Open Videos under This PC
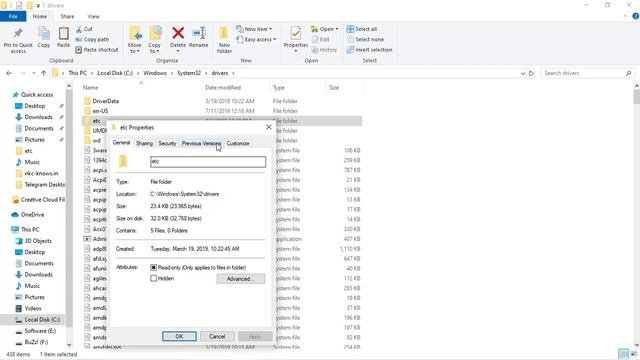This screenshot has width=640, height=360. pyautogui.click(x=33, y=308)
